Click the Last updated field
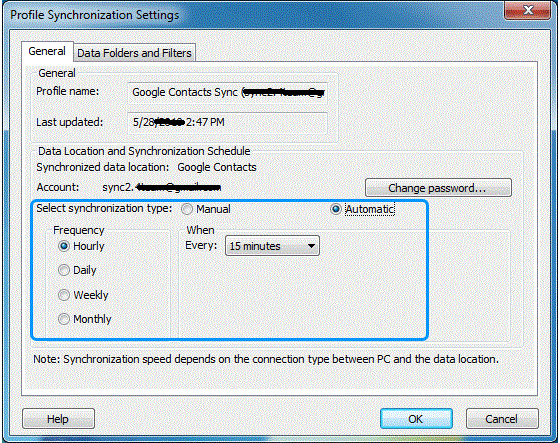The height and width of the screenshot is (443, 560). tap(228, 123)
